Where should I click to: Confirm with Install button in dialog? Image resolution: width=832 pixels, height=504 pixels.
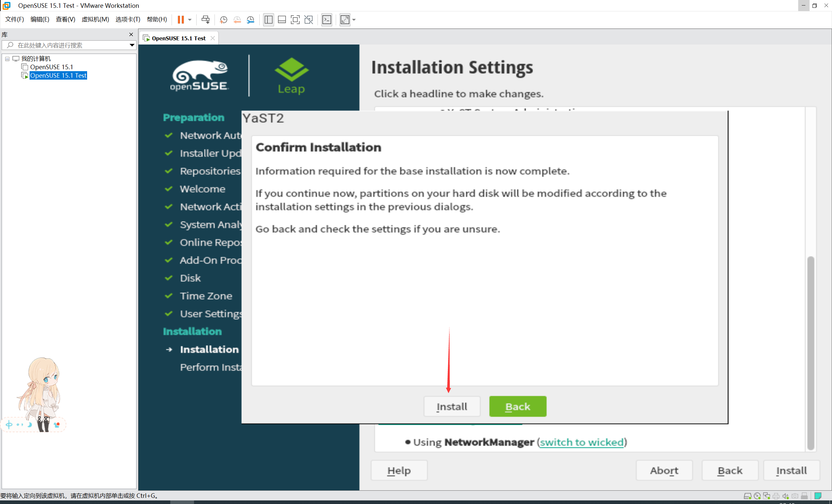[451, 407]
